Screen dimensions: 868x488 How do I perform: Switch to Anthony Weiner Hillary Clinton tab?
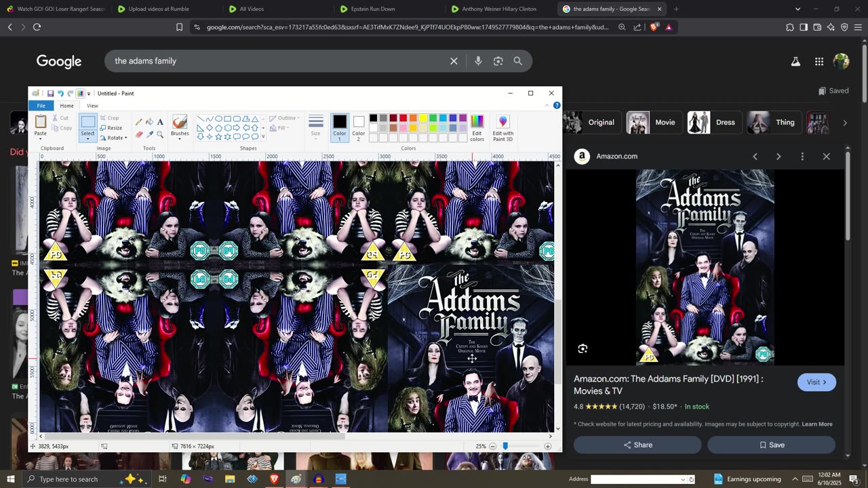pyautogui.click(x=498, y=9)
